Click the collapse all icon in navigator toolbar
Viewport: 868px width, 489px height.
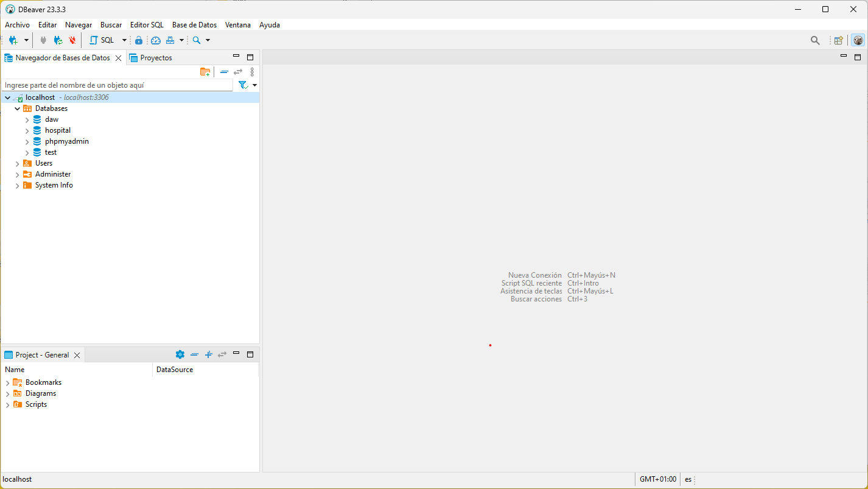(224, 72)
